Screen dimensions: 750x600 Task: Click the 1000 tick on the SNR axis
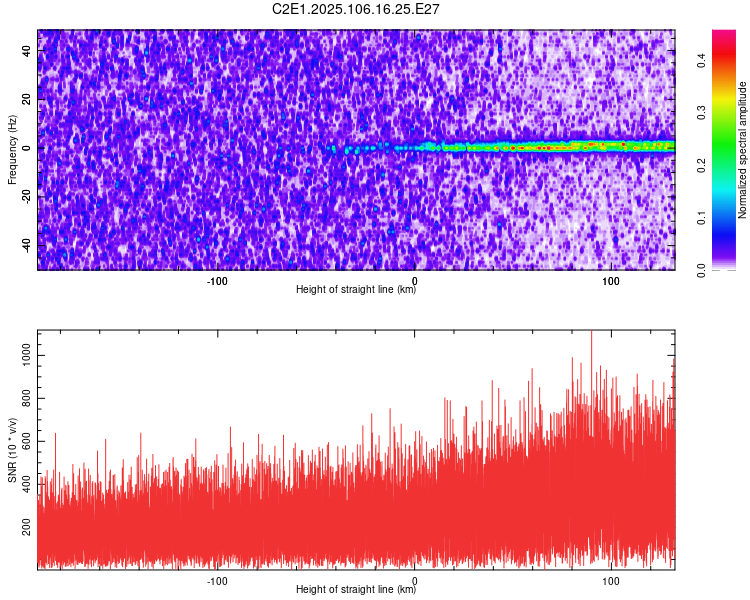pos(27,356)
